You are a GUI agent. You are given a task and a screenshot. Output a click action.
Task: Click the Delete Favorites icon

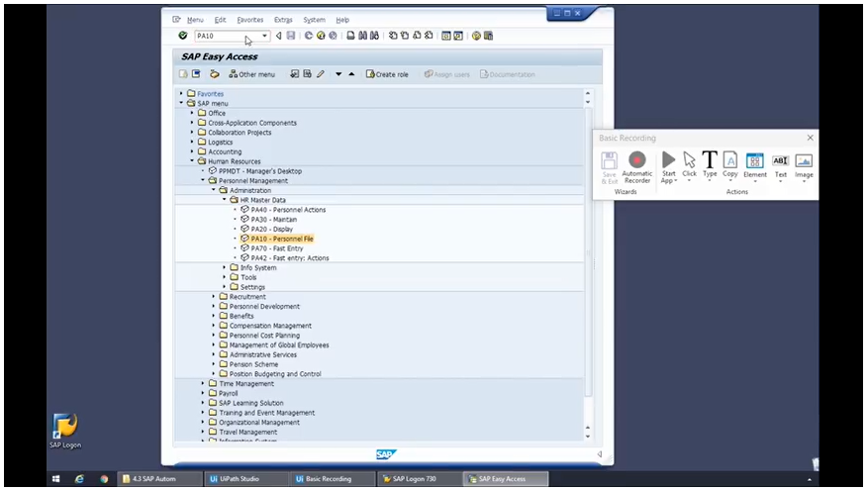click(x=307, y=74)
